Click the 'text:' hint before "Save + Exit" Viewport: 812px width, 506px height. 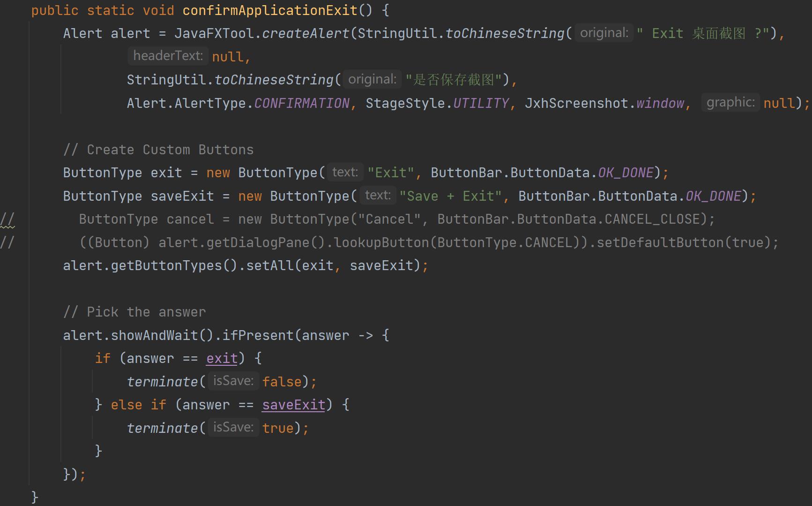[378, 195]
